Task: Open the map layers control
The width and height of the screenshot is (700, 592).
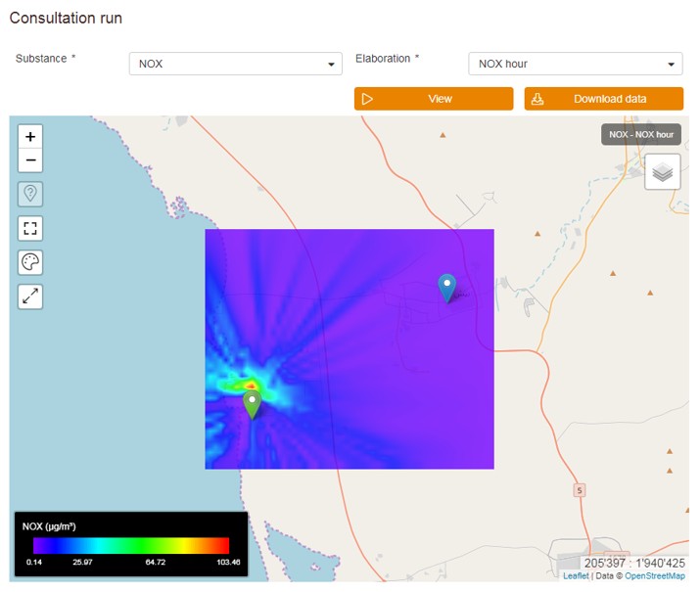Action: [663, 172]
